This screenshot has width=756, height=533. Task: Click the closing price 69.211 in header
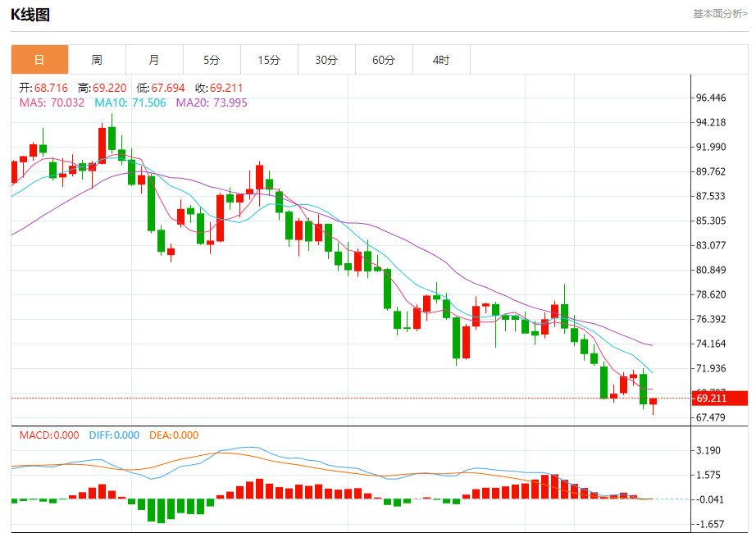[x=226, y=88]
